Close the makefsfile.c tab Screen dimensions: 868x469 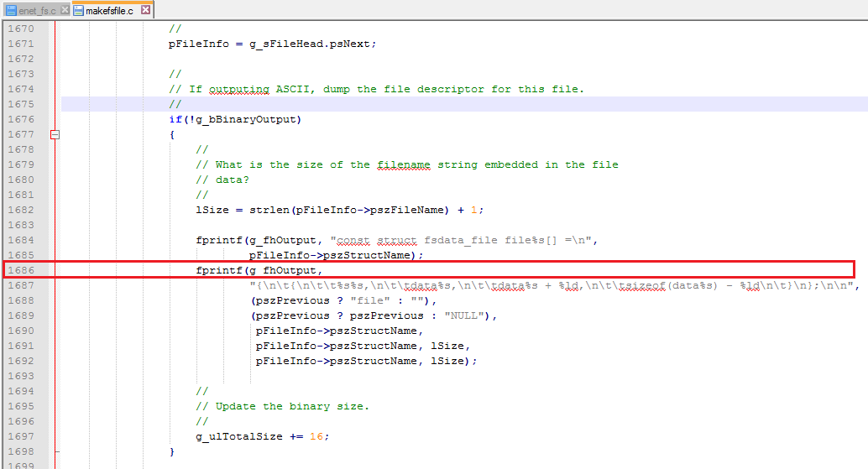(x=145, y=9)
